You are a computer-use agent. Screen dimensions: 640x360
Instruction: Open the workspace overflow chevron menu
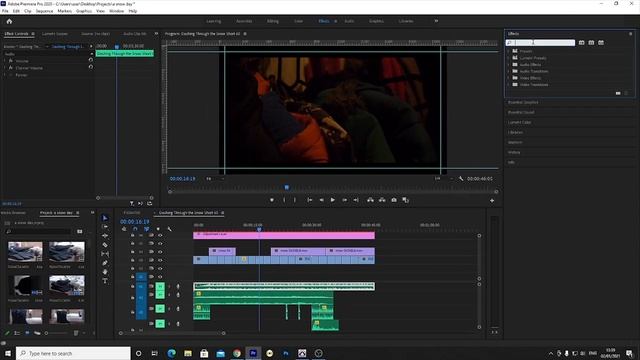point(436,21)
